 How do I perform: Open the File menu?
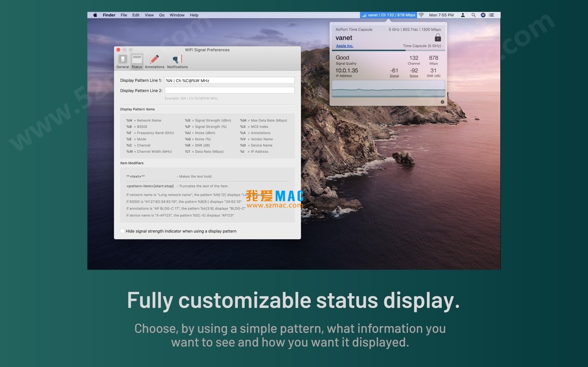(123, 15)
